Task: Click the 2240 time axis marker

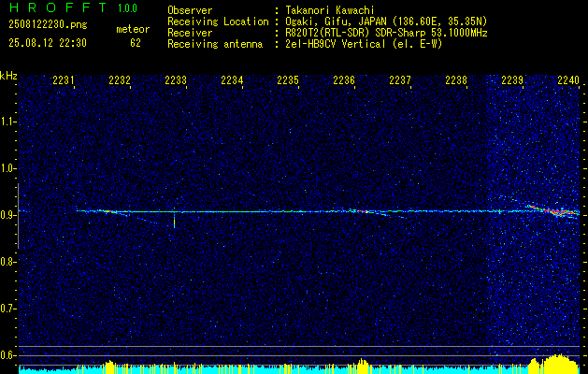Action: point(568,79)
